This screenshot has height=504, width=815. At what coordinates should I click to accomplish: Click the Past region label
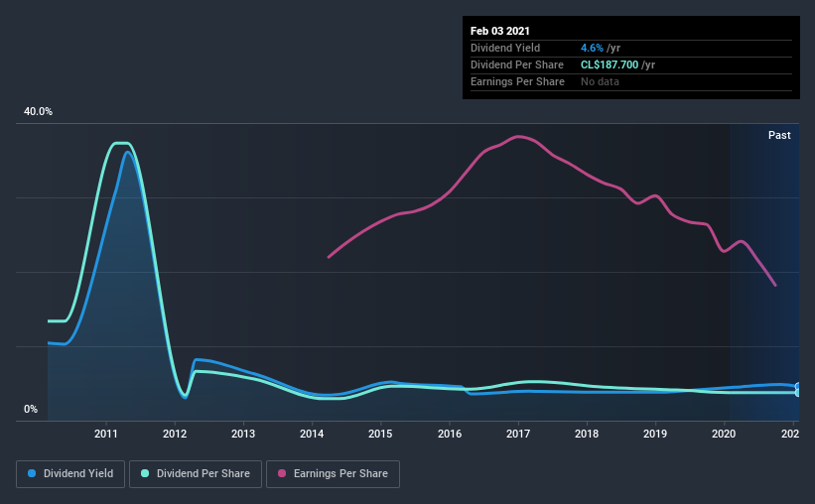coord(779,135)
